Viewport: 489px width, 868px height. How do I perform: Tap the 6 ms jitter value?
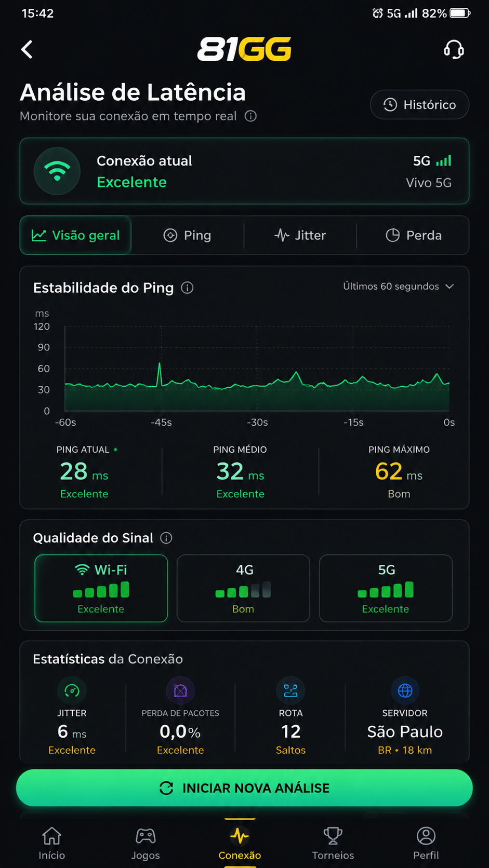72,731
